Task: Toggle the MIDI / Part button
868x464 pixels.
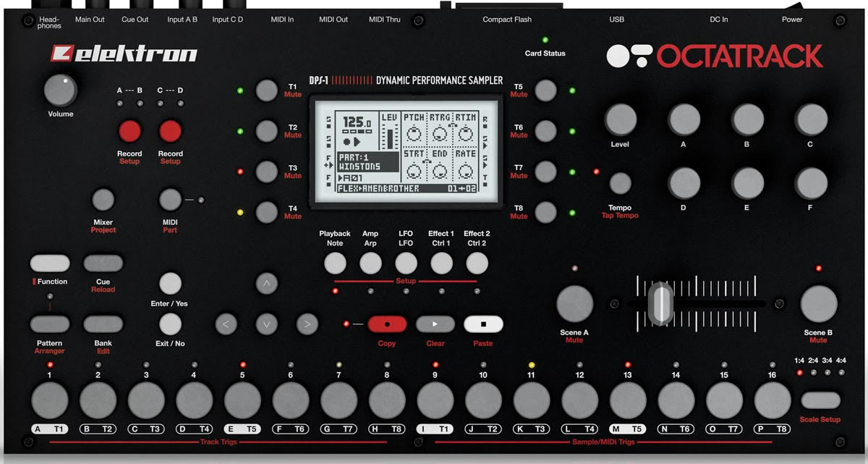Action: (x=170, y=200)
